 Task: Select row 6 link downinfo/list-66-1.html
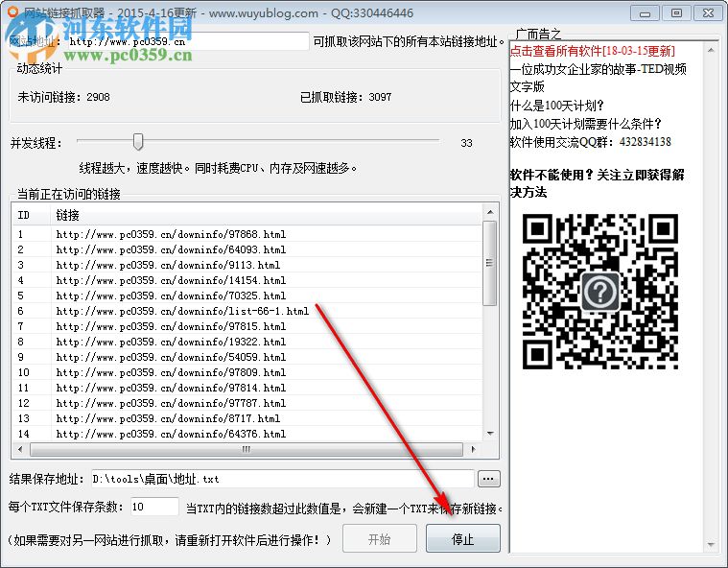(x=247, y=311)
